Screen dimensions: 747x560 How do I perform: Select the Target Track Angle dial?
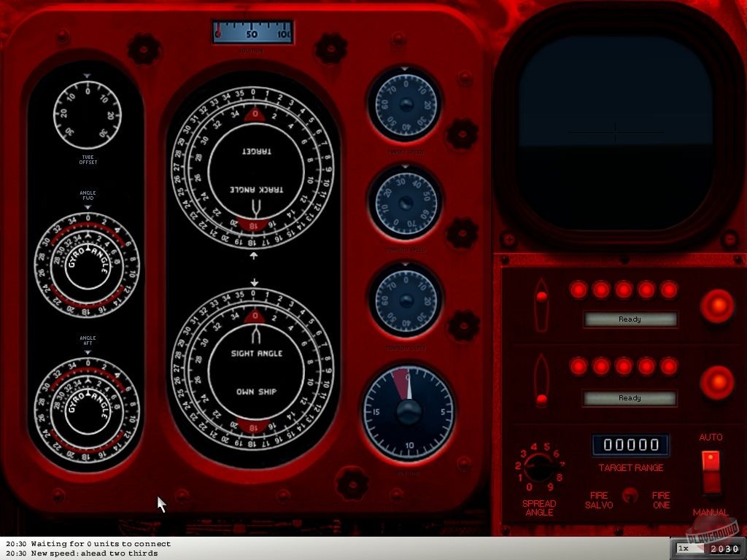click(x=254, y=168)
